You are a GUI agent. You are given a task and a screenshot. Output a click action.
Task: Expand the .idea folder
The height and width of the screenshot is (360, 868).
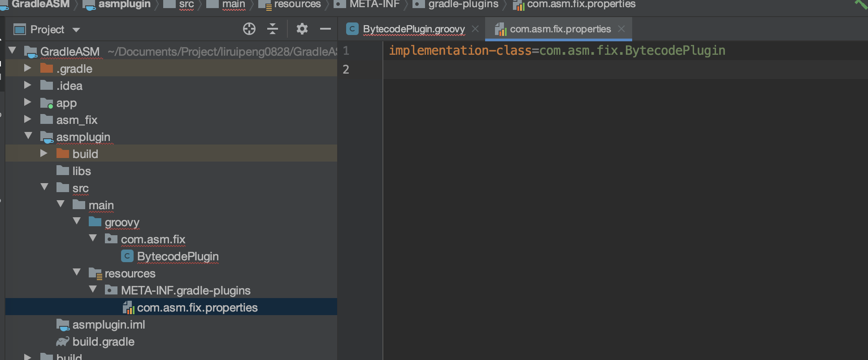[28, 85]
